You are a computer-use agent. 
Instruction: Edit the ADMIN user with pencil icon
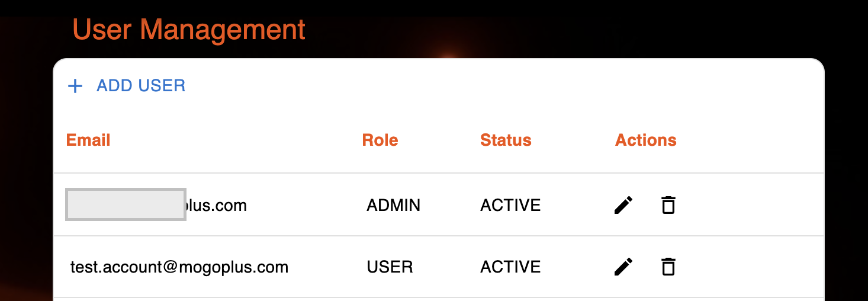pos(623,205)
